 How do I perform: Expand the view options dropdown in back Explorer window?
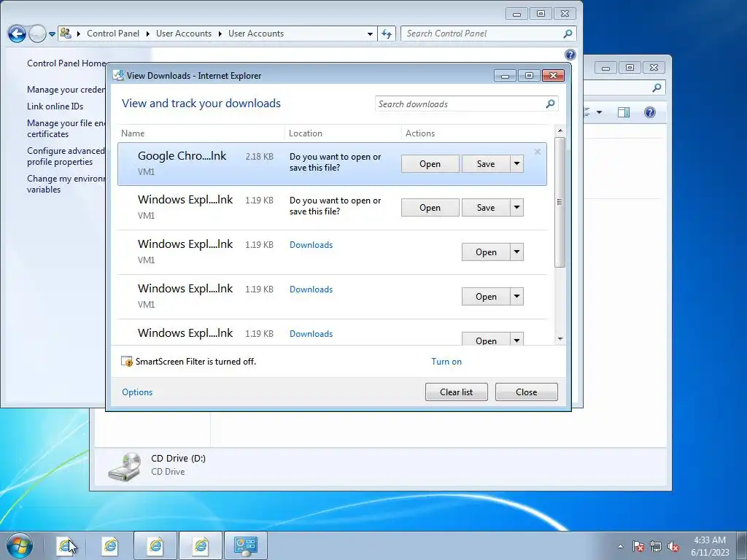(x=600, y=112)
